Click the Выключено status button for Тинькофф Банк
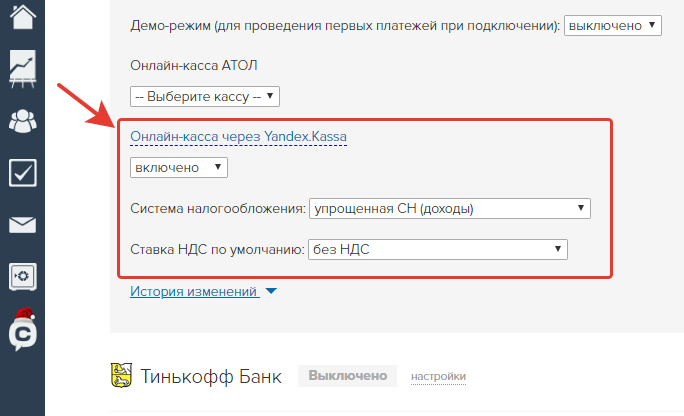 click(347, 376)
